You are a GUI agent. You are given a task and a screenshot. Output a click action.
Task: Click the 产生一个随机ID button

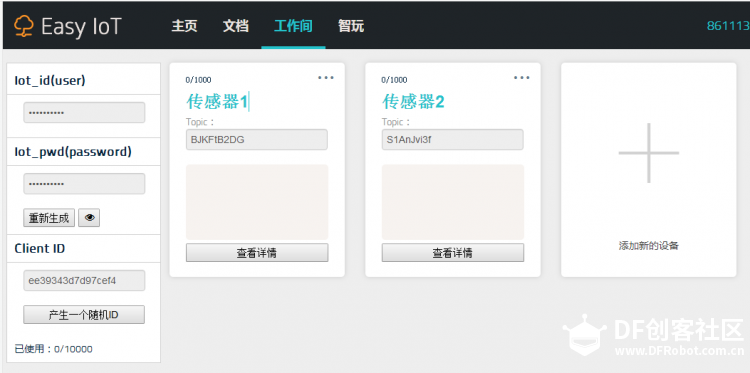point(84,315)
